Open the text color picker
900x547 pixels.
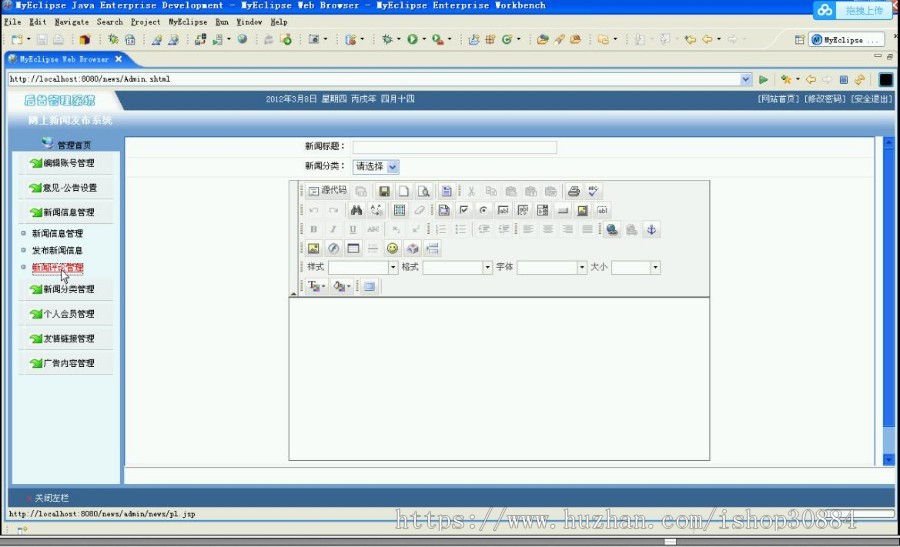point(316,286)
